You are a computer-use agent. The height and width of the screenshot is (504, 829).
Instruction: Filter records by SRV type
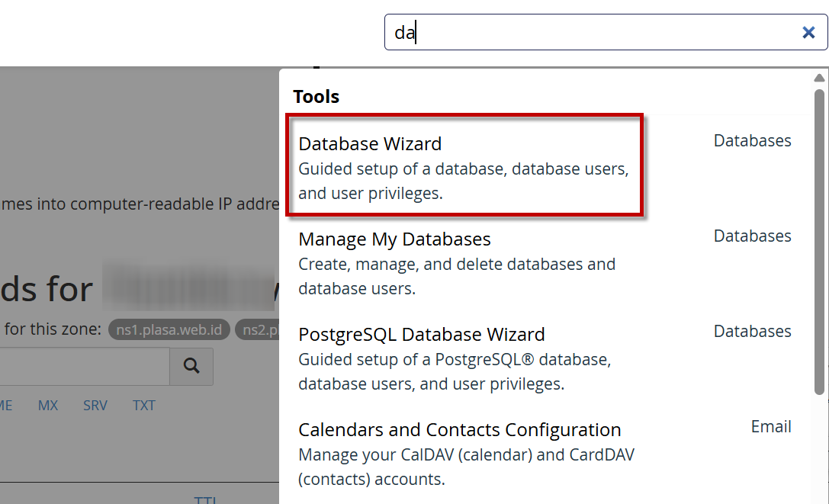(95, 406)
